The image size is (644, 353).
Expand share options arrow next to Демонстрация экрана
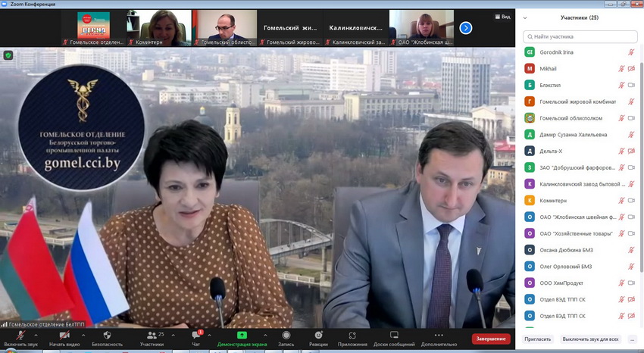pos(265,335)
